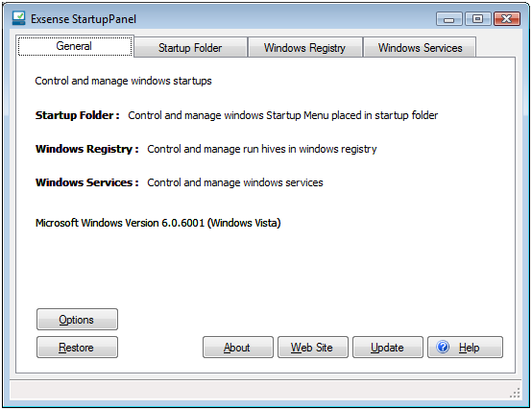This screenshot has width=532, height=410.
Task: Close the StartupPanel window
Action: [507, 19]
